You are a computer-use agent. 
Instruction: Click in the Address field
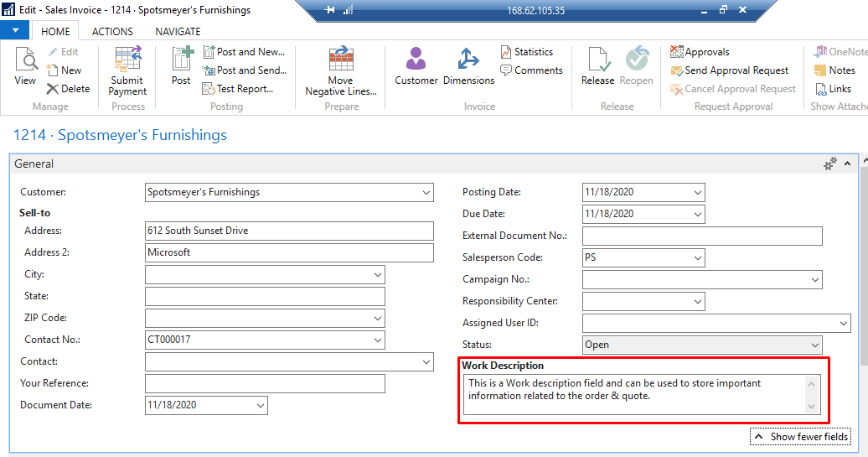point(289,231)
